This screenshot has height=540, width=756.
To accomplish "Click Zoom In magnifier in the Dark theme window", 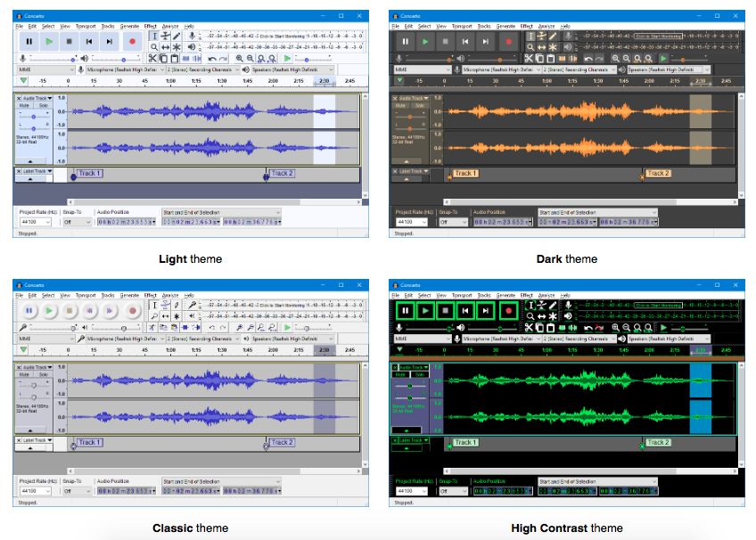I will (x=615, y=58).
